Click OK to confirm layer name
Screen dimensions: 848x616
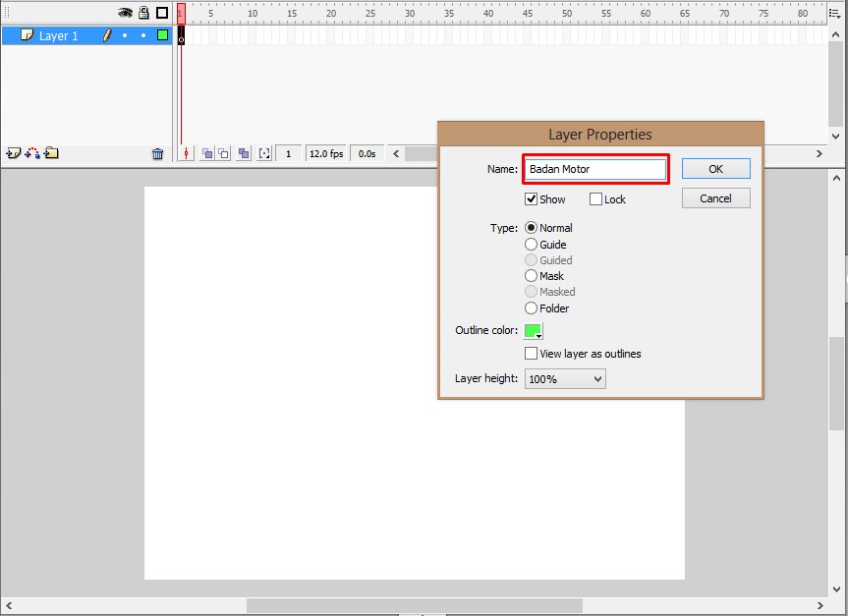[x=714, y=168]
